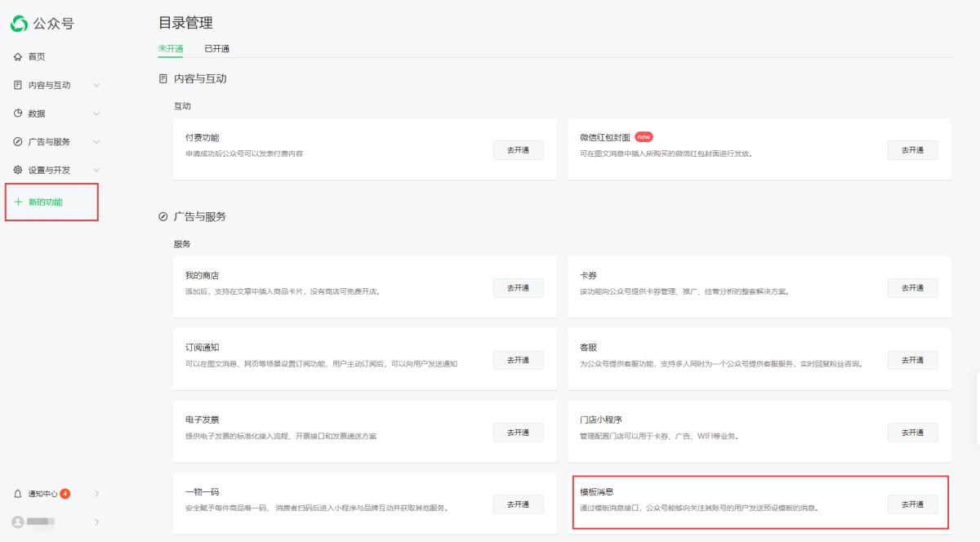The height and width of the screenshot is (542, 980).
Task: Click 去开通 for 模板消息
Action: [912, 504]
